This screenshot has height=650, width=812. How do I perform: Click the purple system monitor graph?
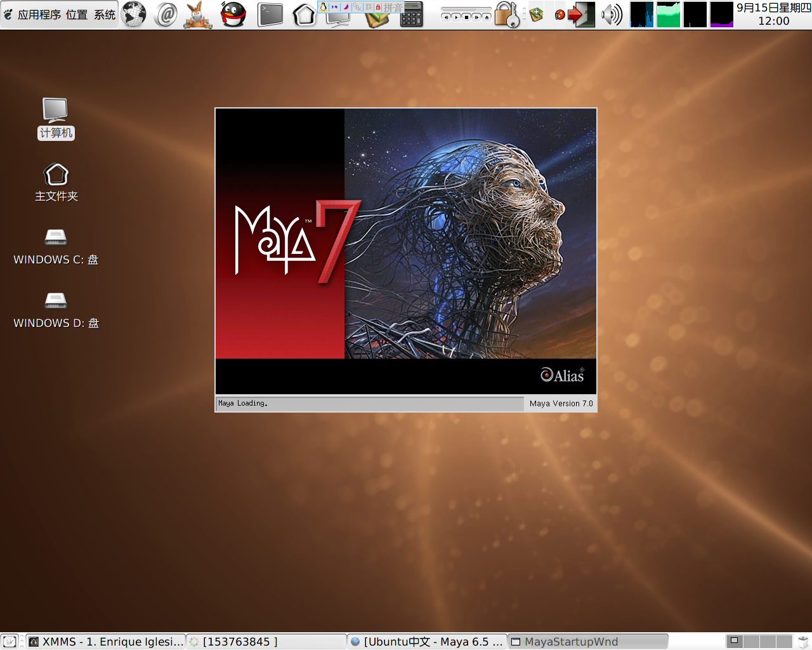point(722,15)
